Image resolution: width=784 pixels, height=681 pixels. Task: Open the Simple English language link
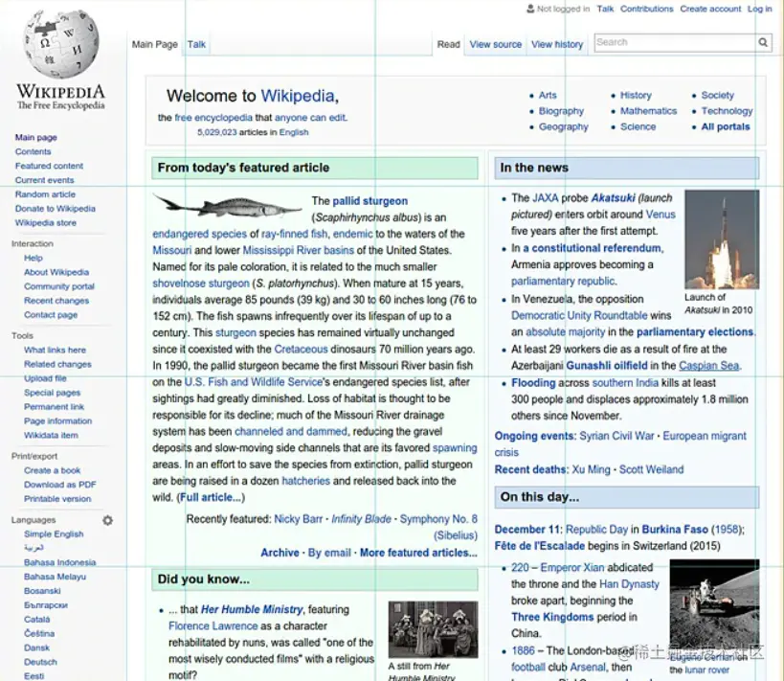click(x=54, y=533)
